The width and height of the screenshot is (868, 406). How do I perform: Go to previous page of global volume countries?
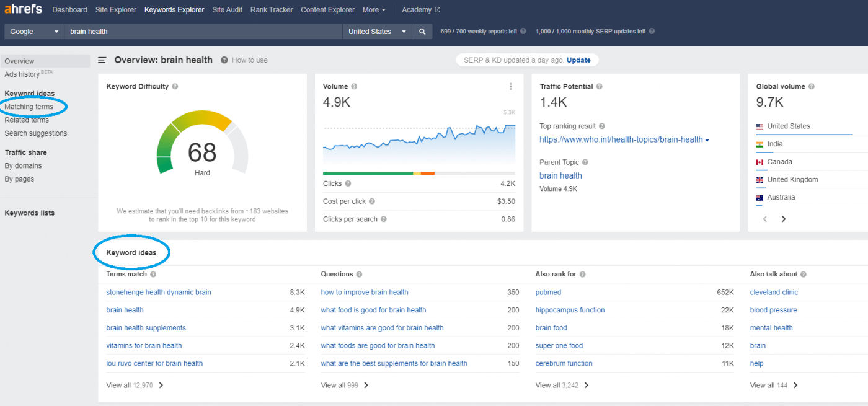click(x=765, y=219)
